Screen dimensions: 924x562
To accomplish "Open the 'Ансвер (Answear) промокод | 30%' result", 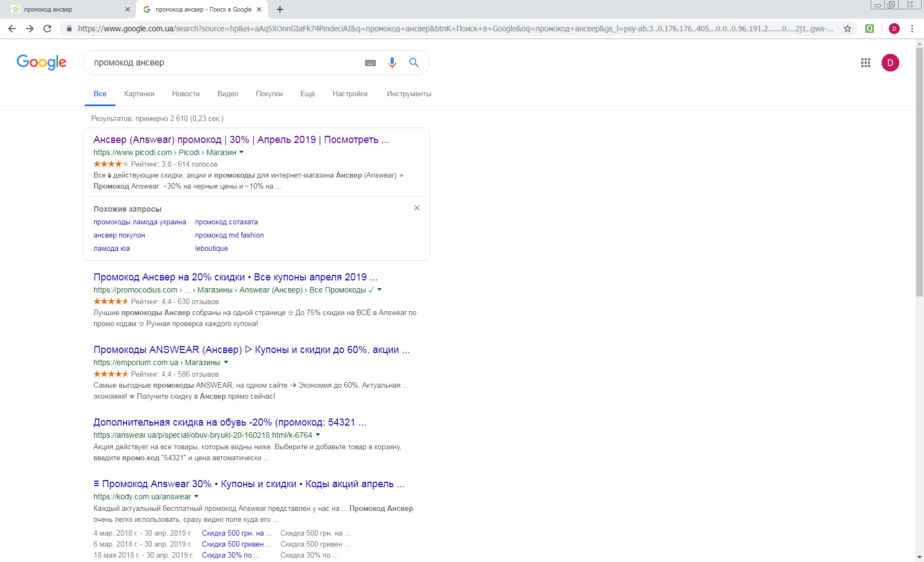I will 241,140.
